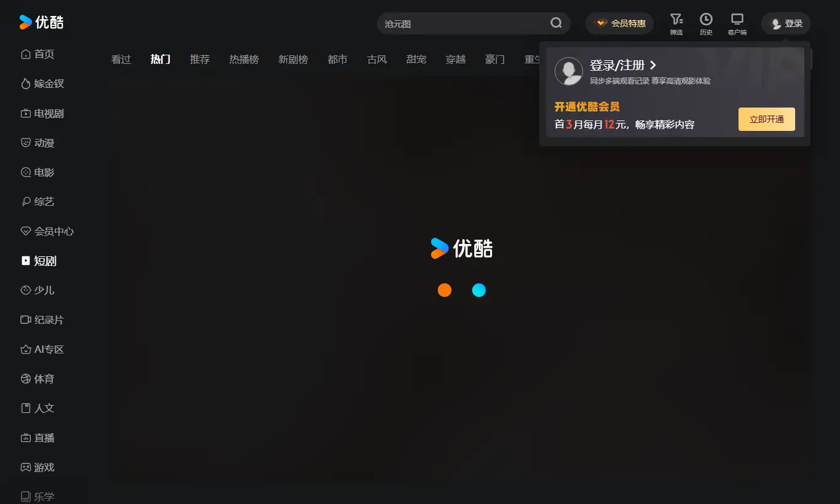Click the search magnifier icon
The height and width of the screenshot is (504, 840).
coord(556,23)
